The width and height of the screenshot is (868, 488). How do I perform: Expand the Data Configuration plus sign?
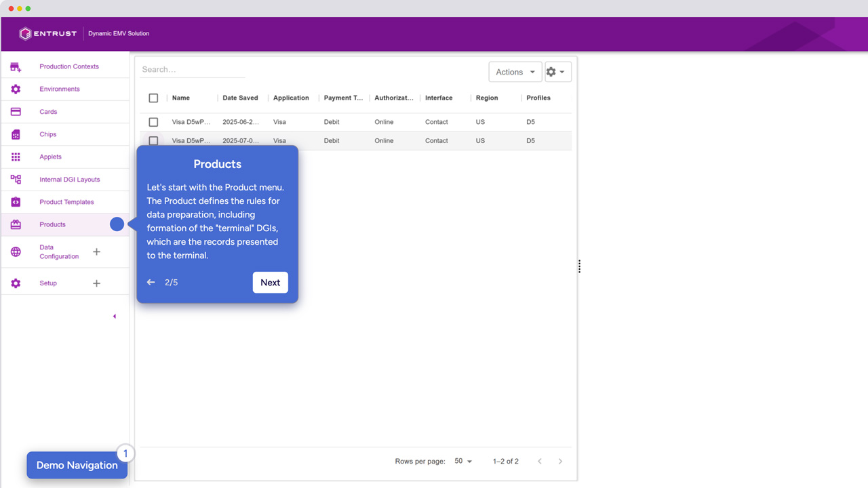(96, 251)
